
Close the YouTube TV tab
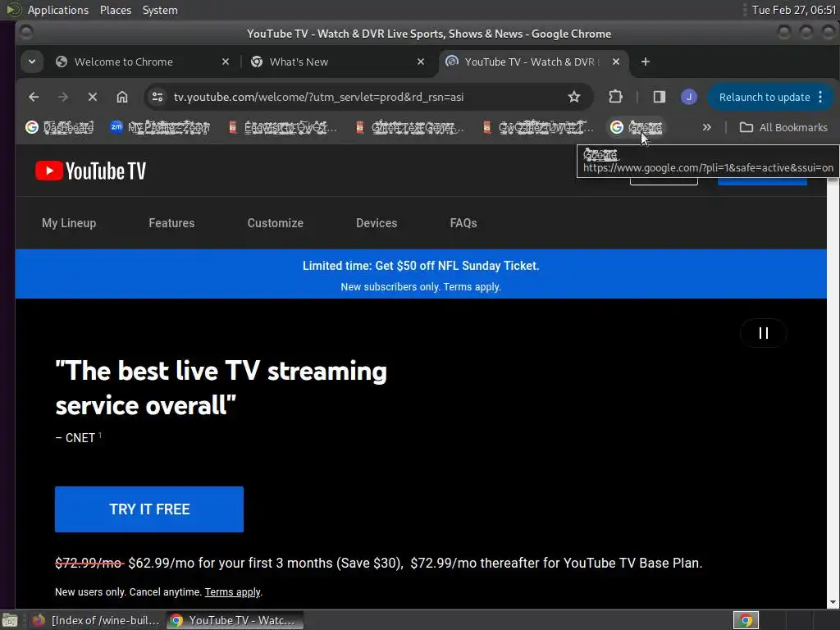click(616, 62)
